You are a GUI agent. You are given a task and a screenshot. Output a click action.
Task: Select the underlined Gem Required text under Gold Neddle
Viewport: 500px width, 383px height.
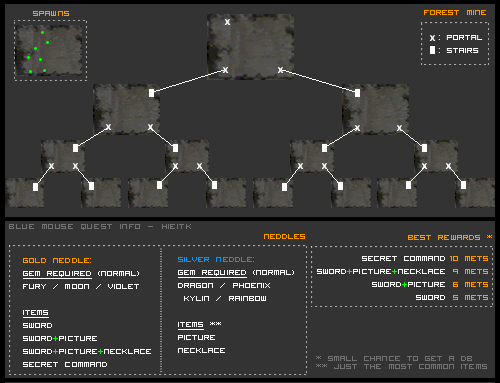(57, 274)
